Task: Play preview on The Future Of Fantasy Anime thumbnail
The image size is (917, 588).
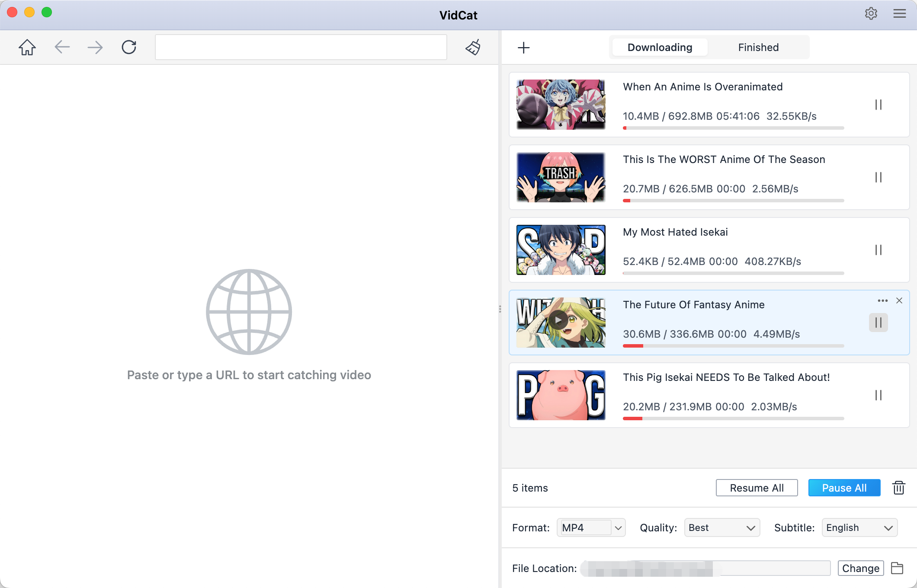Action: pyautogui.click(x=558, y=320)
